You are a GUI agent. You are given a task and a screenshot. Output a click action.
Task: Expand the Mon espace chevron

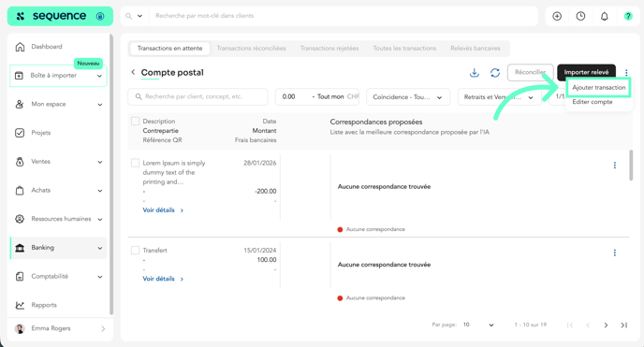(x=100, y=105)
